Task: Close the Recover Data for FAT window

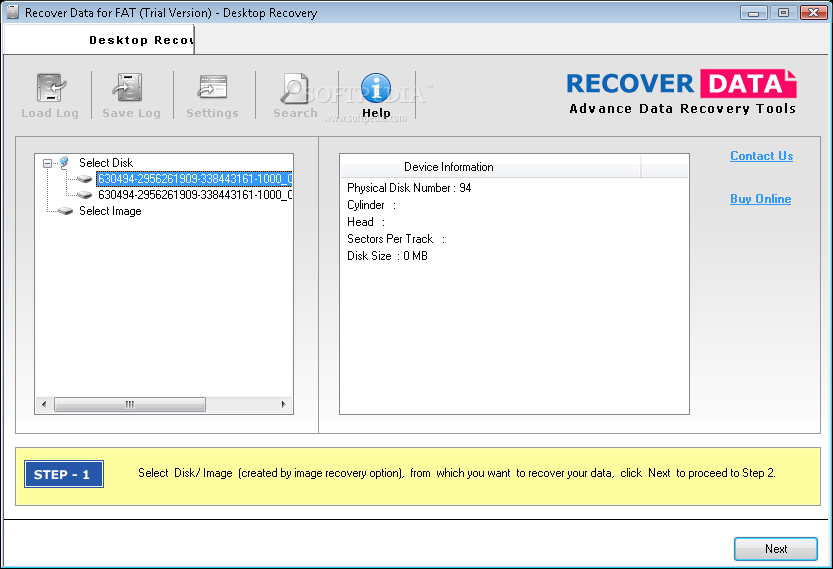Action: tap(813, 12)
